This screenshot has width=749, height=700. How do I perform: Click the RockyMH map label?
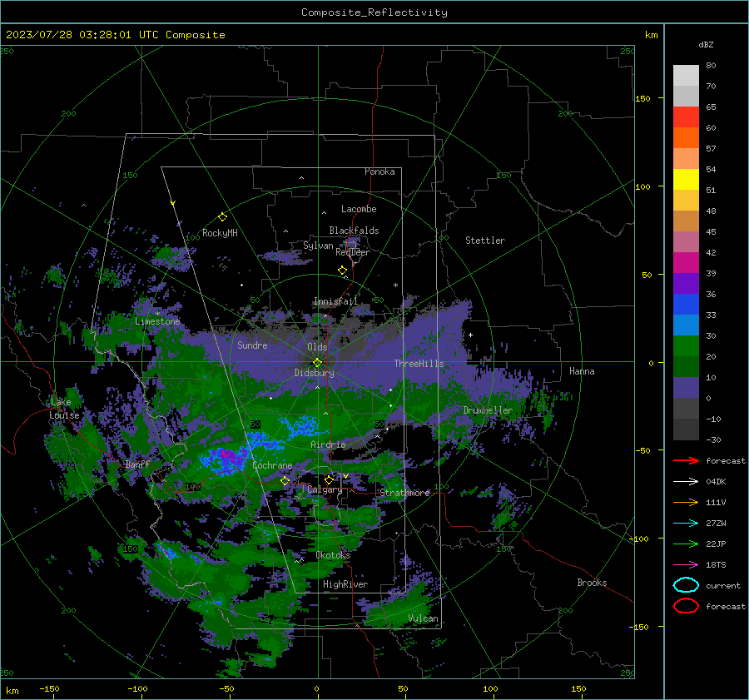[220, 233]
